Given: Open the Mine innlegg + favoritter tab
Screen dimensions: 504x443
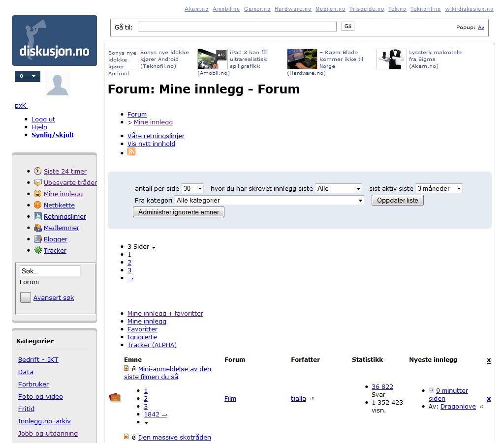Looking at the screenshot, I should click(165, 313).
